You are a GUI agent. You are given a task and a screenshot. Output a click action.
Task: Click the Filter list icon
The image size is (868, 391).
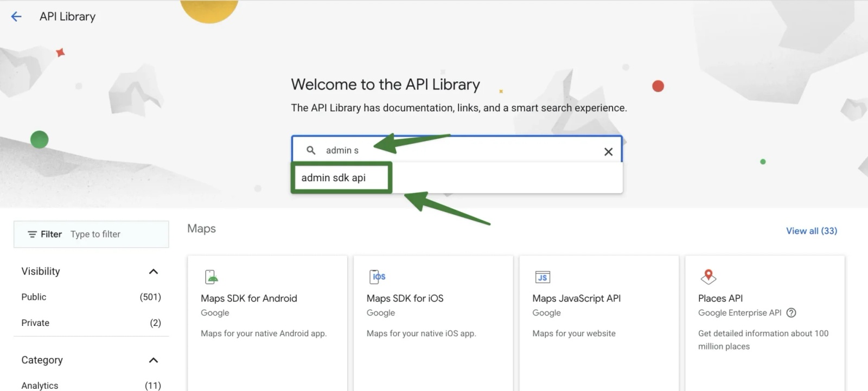tap(32, 234)
